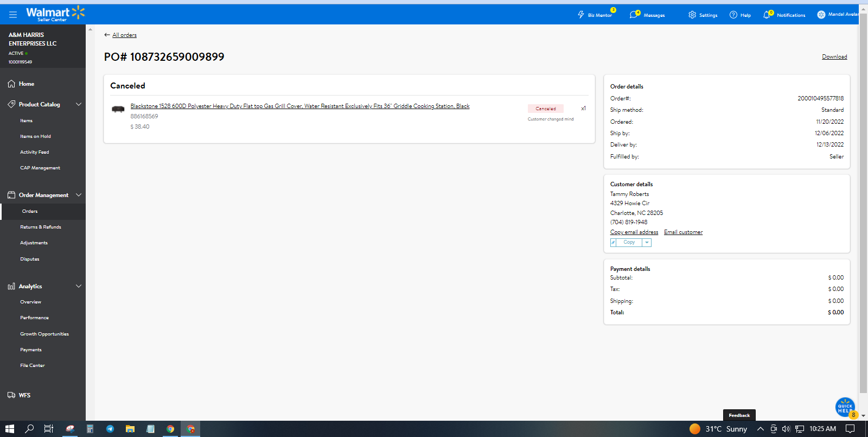Open Biz Mentor lightning bolt icon
The height and width of the screenshot is (437, 868).
[581, 15]
